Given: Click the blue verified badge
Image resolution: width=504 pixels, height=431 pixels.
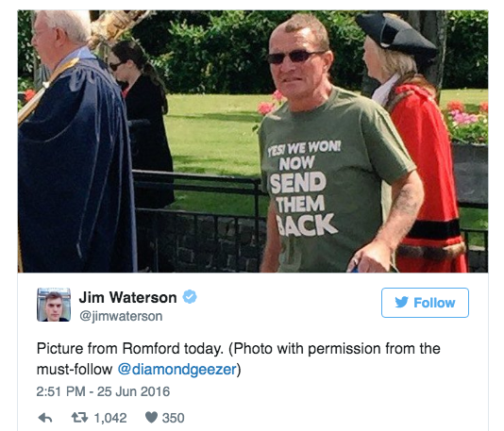Looking at the screenshot, I should click(190, 297).
